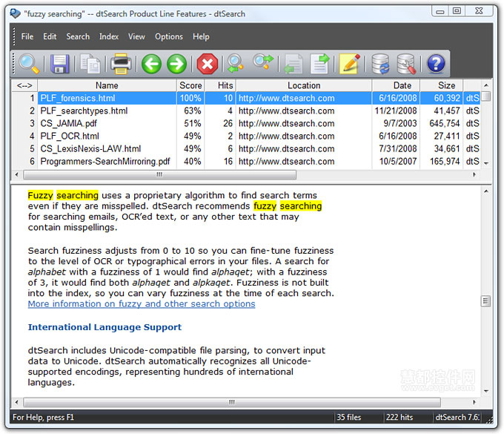Click the document pane scroll up arrow
504x434 pixels.
[486, 191]
